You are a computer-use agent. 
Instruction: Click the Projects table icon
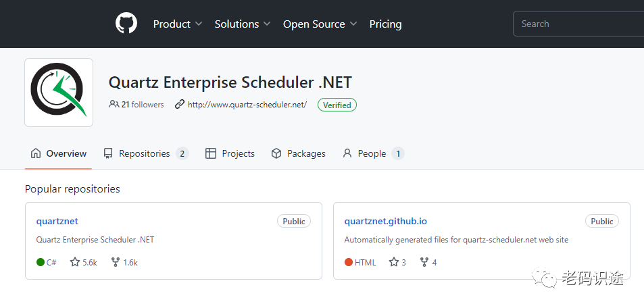coord(211,153)
